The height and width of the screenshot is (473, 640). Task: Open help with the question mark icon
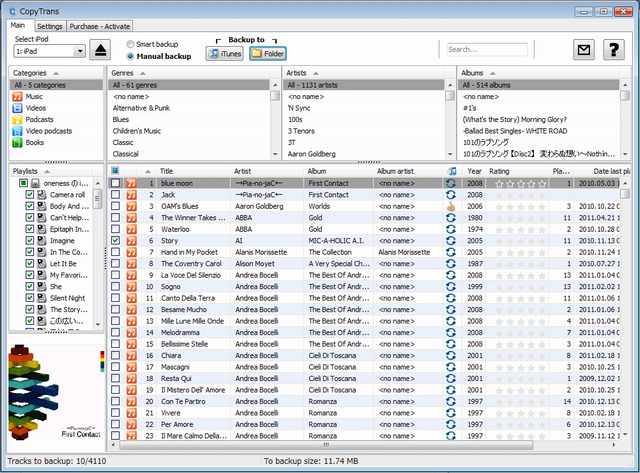(x=613, y=50)
